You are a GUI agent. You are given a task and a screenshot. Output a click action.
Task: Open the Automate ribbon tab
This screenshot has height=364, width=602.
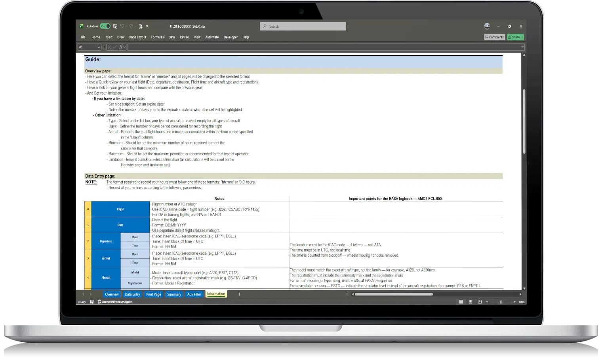click(212, 37)
